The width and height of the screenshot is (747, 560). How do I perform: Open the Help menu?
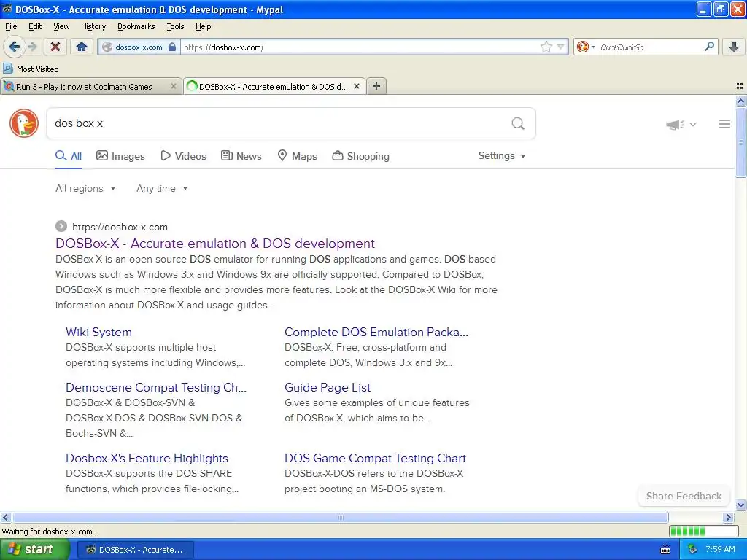click(203, 26)
